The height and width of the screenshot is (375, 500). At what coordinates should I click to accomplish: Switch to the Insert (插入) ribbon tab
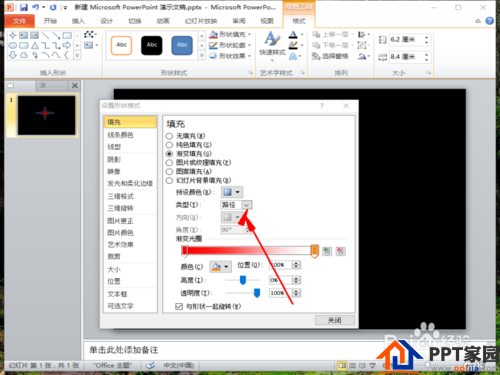point(78,21)
